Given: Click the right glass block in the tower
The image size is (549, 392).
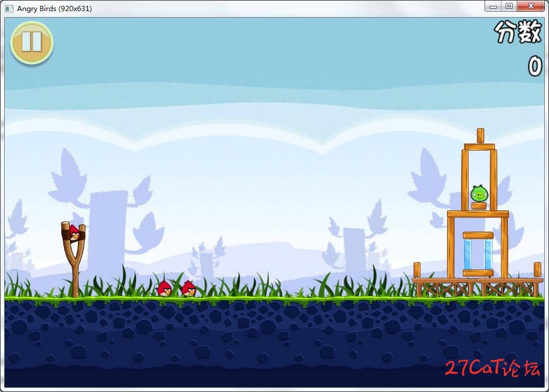Looking at the screenshot, I should pyautogui.click(x=488, y=254).
